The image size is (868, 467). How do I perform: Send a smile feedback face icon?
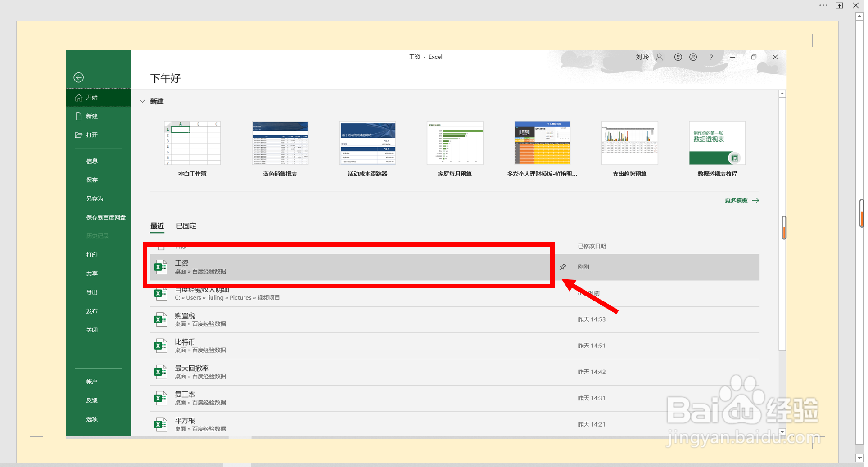(678, 57)
